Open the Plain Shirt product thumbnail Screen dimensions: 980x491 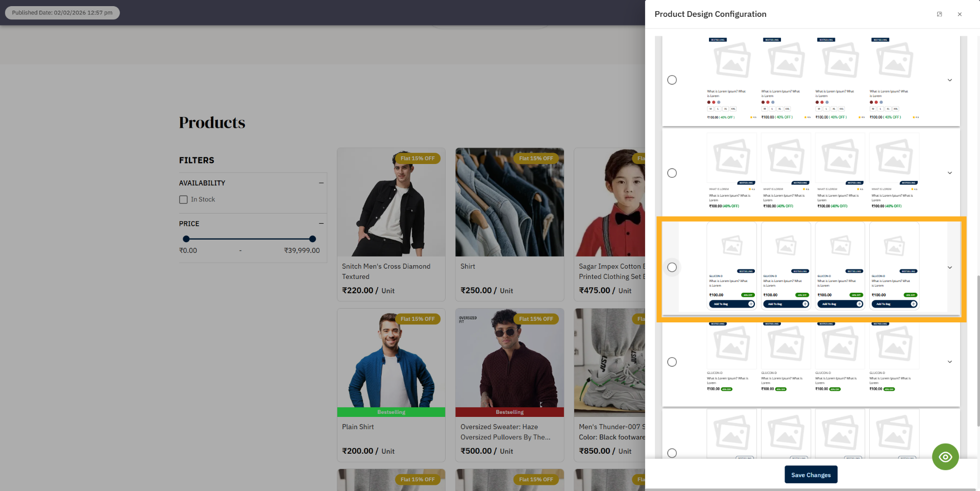coord(391,358)
